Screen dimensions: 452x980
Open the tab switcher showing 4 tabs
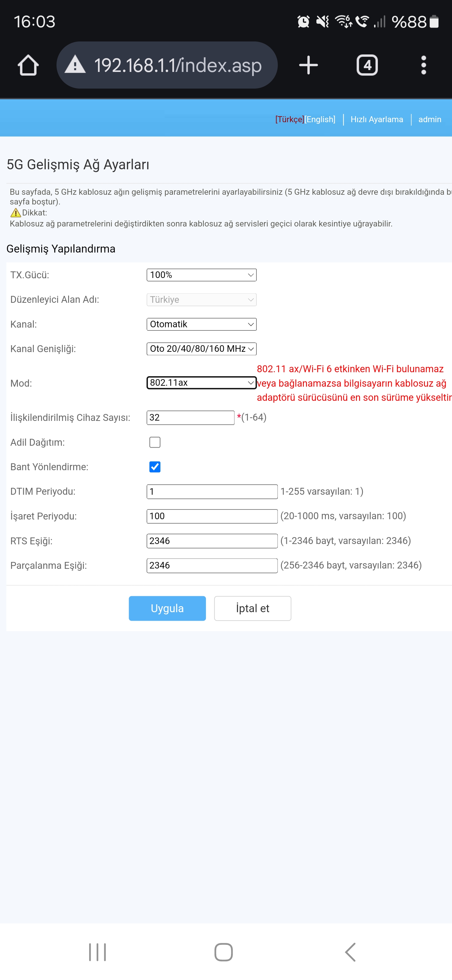(367, 65)
